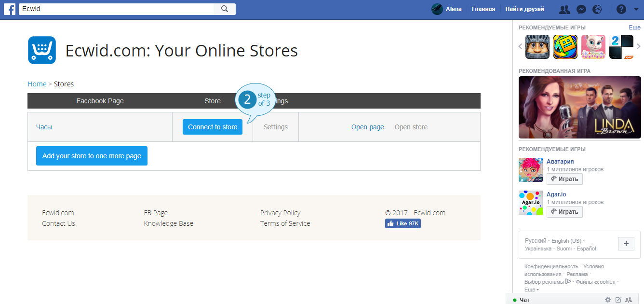Click the Home breadcrumb link
The height and width of the screenshot is (304, 644).
pos(37,84)
